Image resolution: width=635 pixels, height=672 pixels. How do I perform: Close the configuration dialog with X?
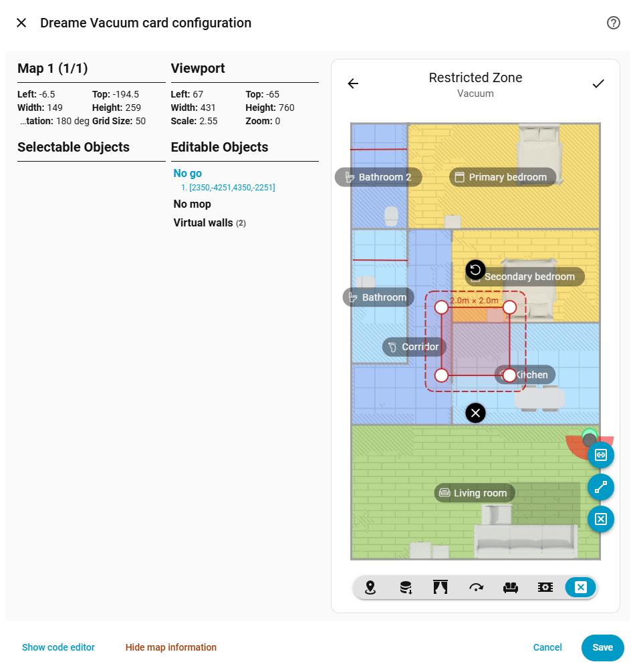(x=21, y=23)
